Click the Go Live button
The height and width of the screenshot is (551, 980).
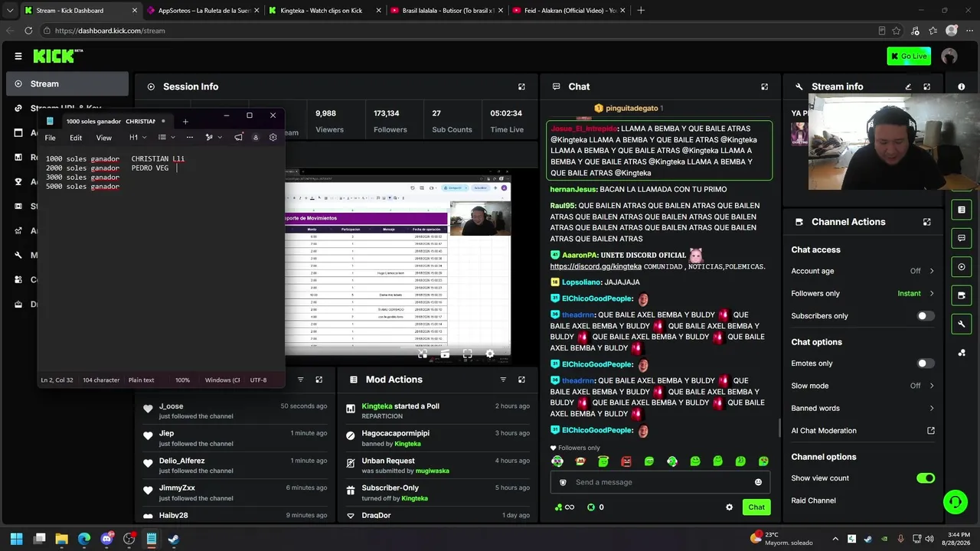click(x=909, y=56)
